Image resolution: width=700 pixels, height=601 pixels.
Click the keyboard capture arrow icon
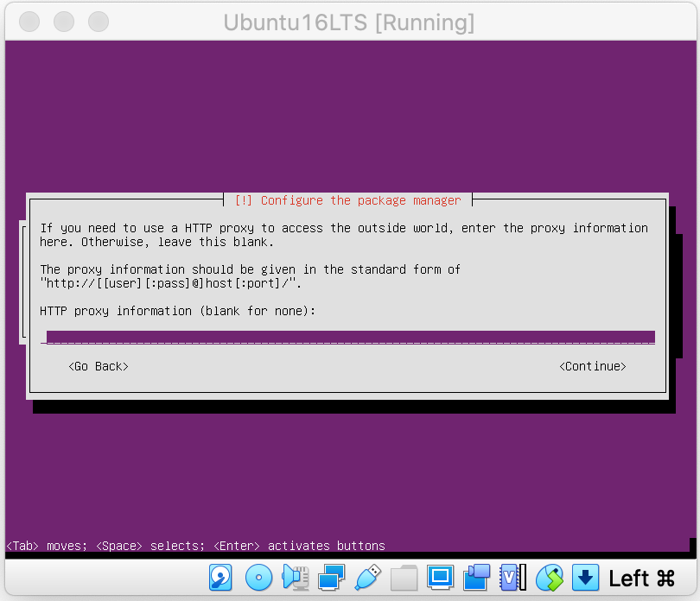586,577
